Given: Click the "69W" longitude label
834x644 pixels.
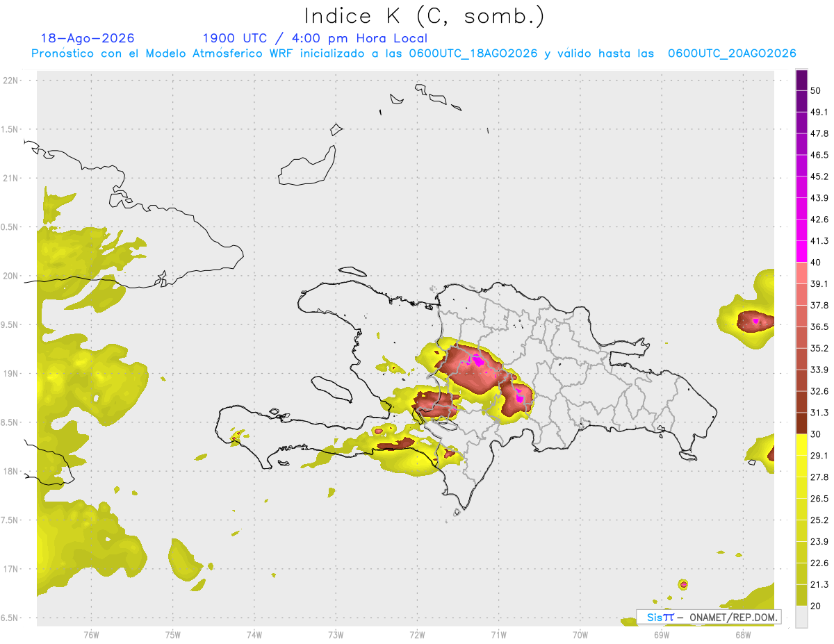Looking at the screenshot, I should pos(661,634).
